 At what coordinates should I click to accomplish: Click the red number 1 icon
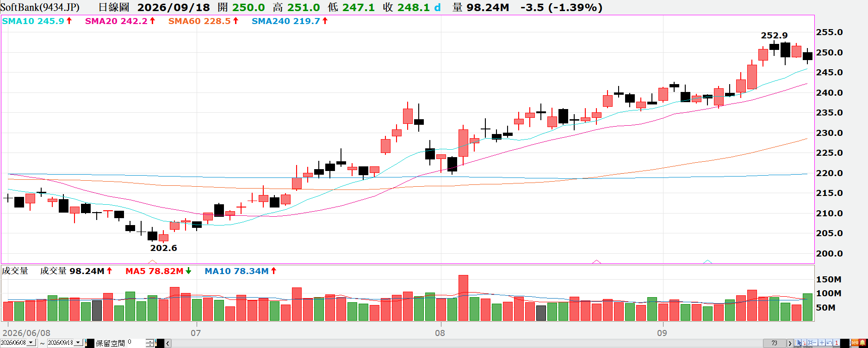pos(837,342)
